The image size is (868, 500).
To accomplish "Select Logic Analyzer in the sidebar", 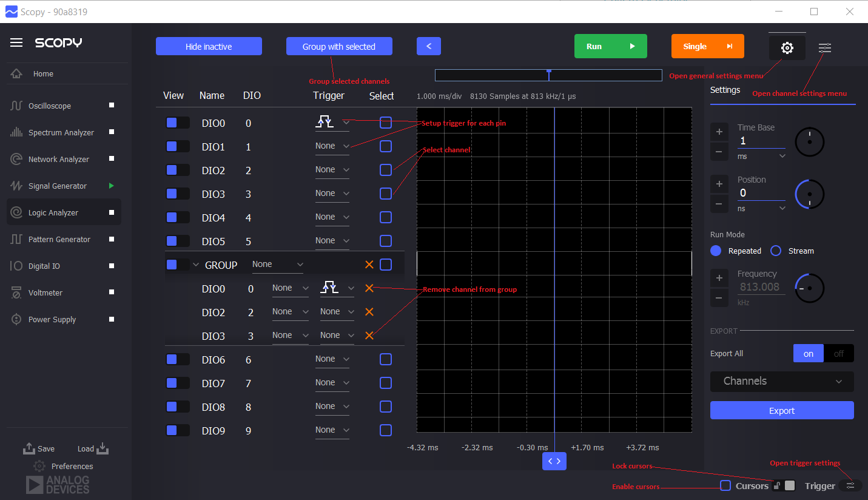I will pyautogui.click(x=64, y=212).
